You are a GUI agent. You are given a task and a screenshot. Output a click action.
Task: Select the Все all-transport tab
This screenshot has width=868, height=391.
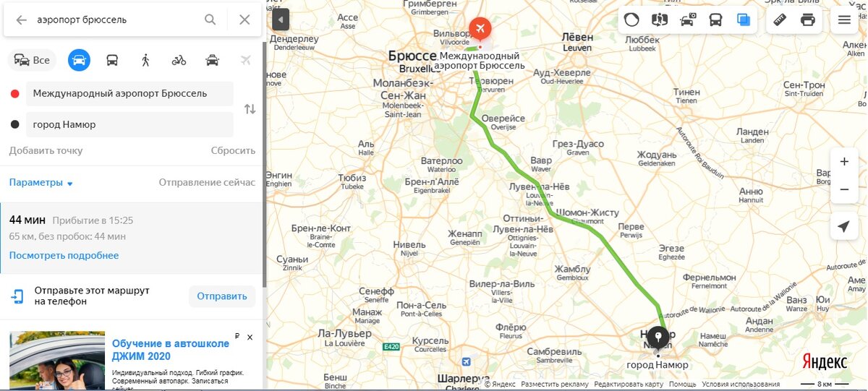(32, 60)
